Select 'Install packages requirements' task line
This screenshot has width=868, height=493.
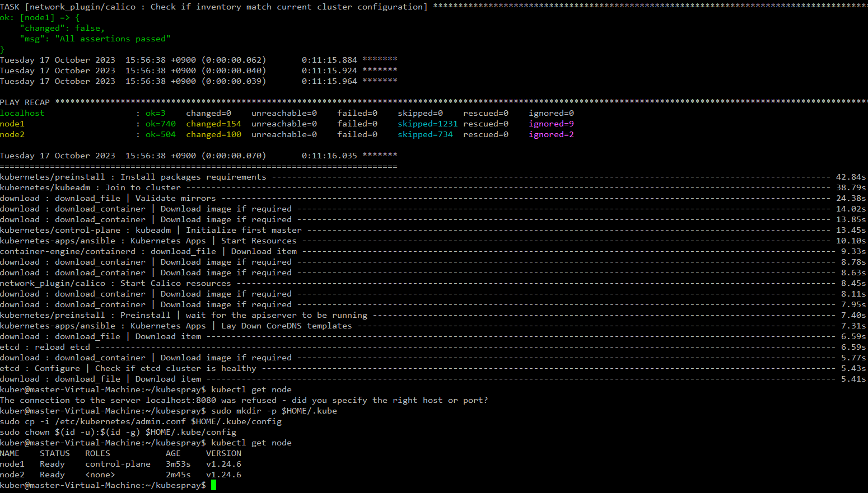point(194,177)
